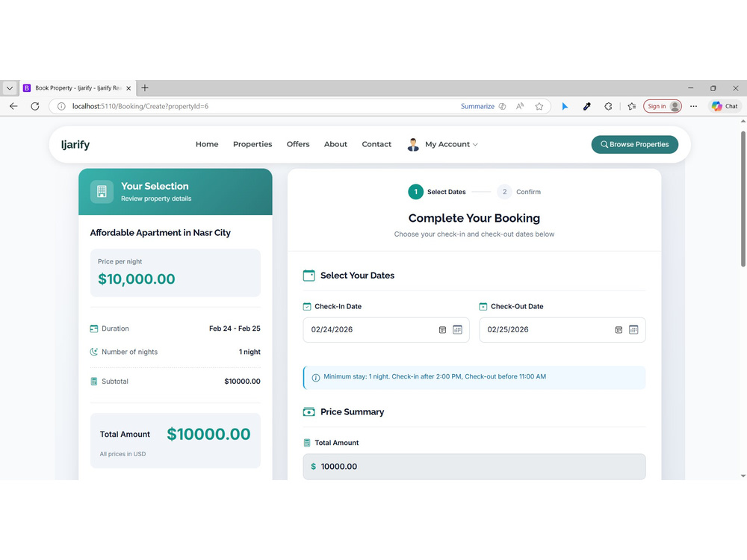Open the browser extensions puzzle icon
Viewport: 747px width, 560px height.
(608, 106)
